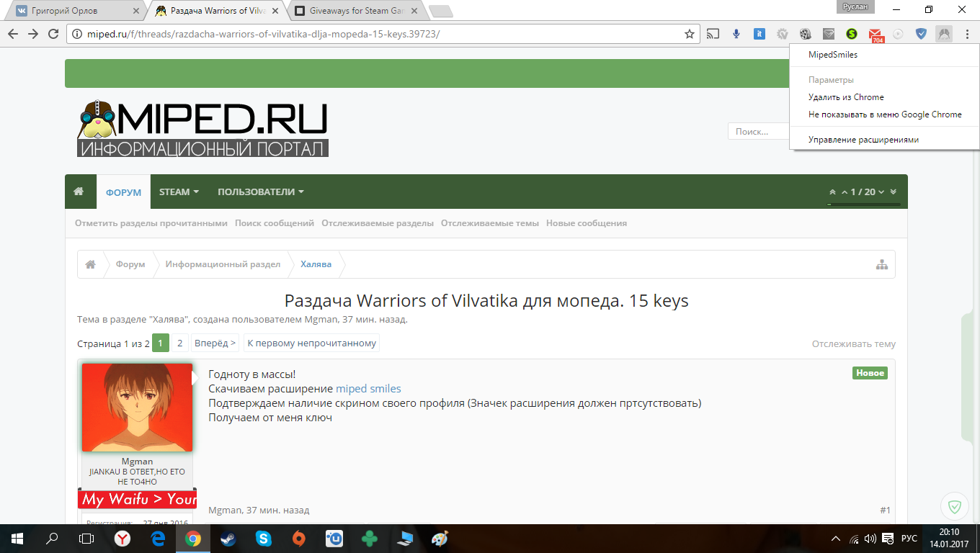Jump to last post with double-down arrow
The width and height of the screenshot is (980, 553).
[x=894, y=192]
